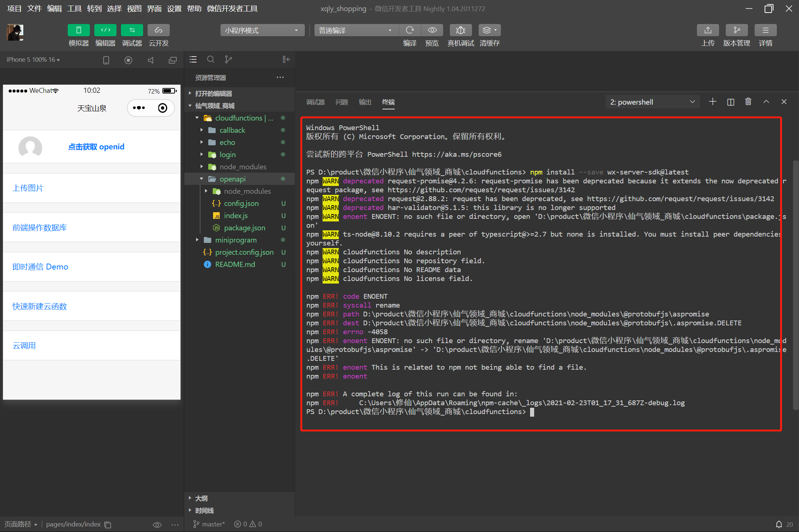Expand the 时间线 timeline section
This screenshot has width=799, height=532.
[x=240, y=511]
